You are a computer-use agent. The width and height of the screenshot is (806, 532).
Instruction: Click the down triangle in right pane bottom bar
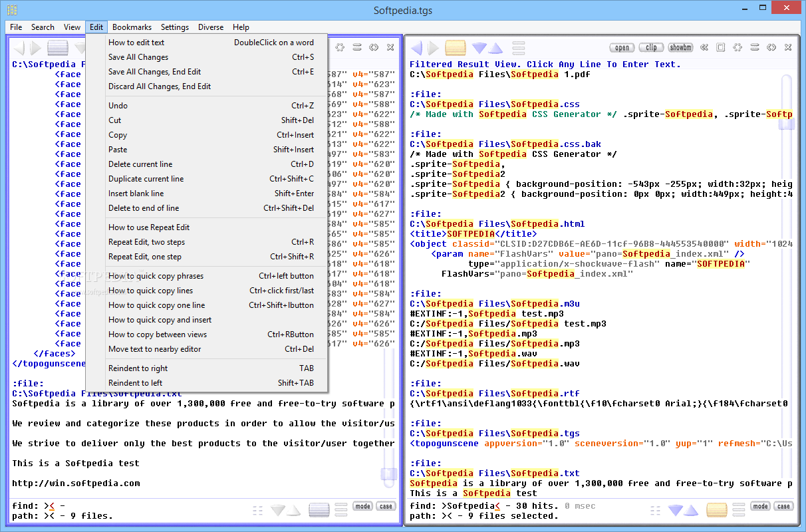coord(676,510)
